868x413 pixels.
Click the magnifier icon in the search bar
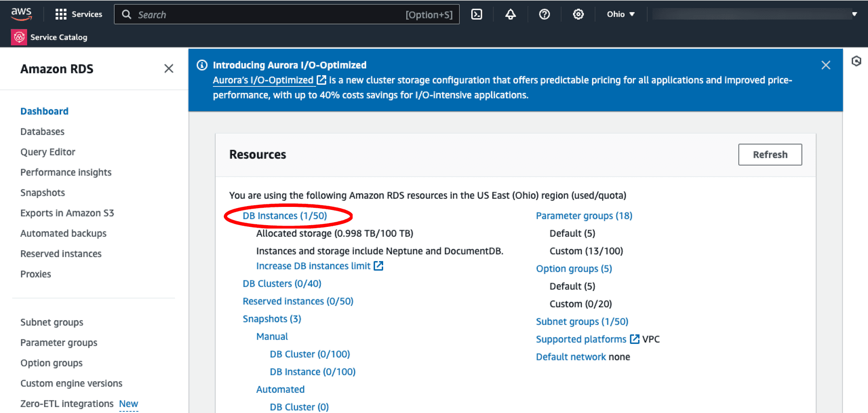tap(126, 14)
